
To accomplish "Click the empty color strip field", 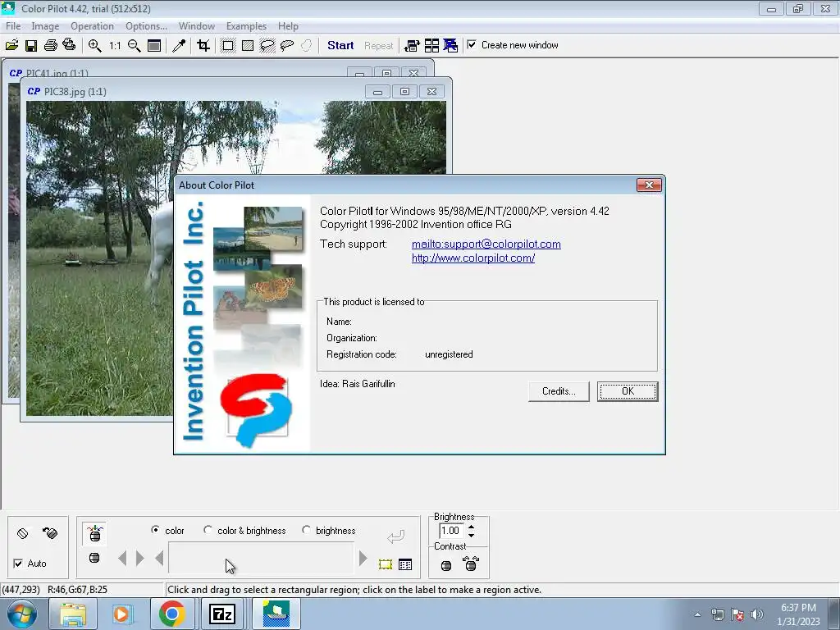I will [261, 558].
